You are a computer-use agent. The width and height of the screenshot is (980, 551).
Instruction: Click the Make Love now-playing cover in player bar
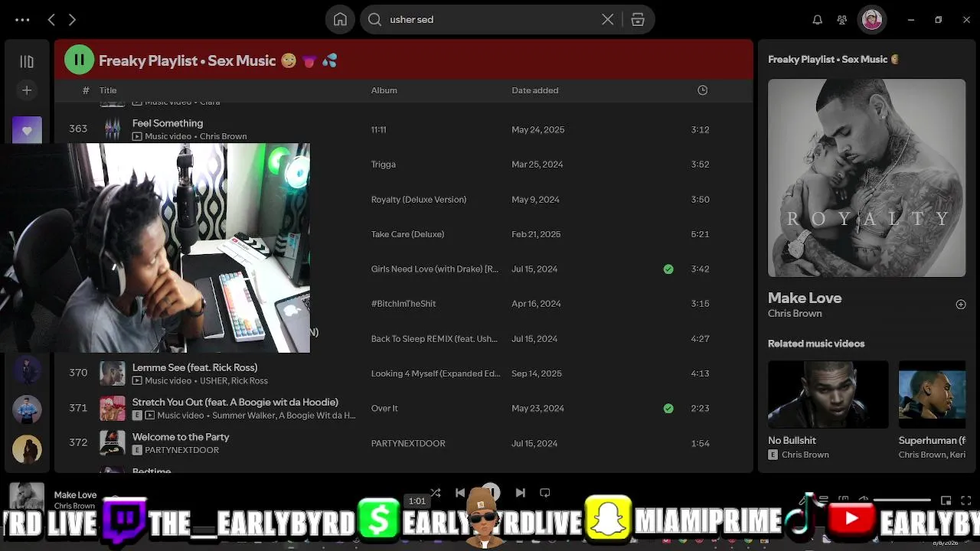point(27,496)
